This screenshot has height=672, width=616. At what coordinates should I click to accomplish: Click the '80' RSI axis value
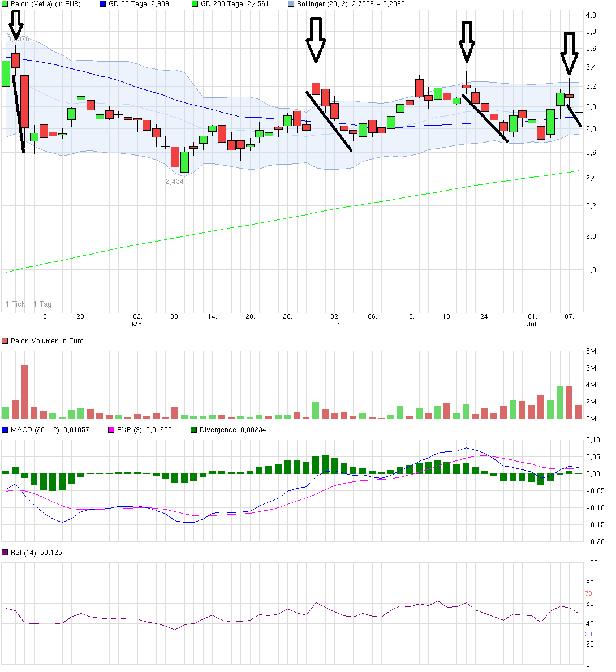pyautogui.click(x=590, y=583)
